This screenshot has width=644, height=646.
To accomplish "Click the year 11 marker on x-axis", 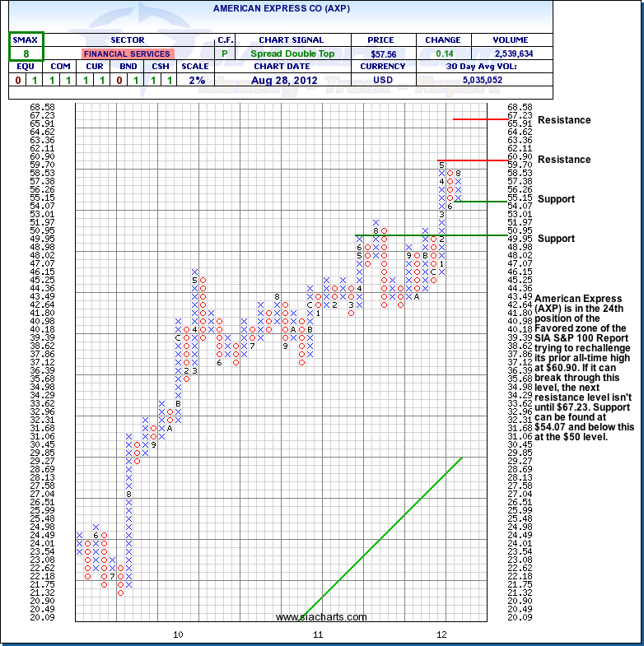I will click(x=318, y=634).
